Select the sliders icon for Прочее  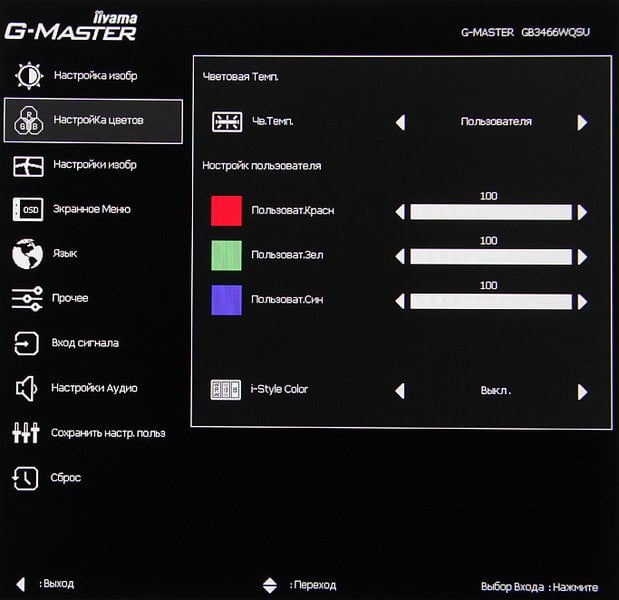pos(27,299)
